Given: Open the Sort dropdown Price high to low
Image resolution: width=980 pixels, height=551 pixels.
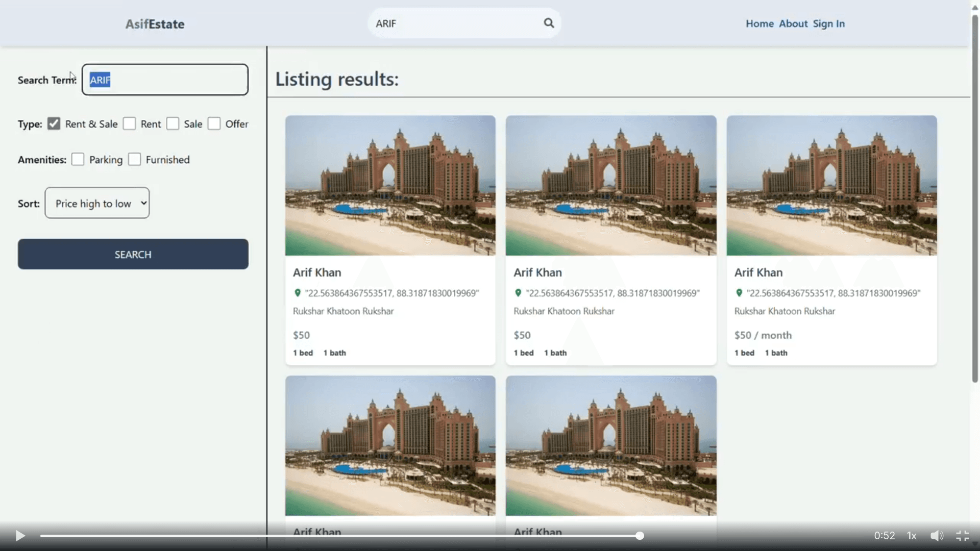Looking at the screenshot, I should click(x=97, y=203).
